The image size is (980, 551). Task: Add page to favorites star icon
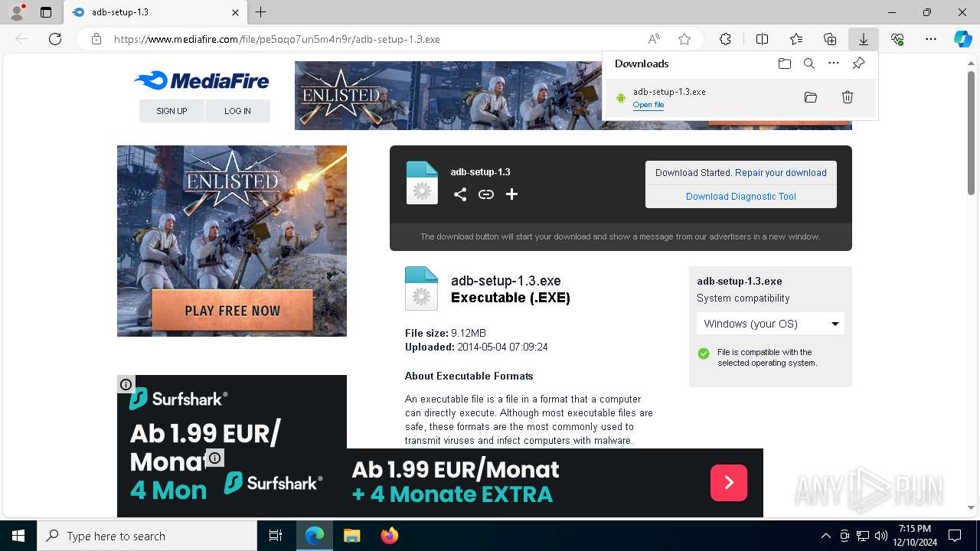tap(684, 39)
